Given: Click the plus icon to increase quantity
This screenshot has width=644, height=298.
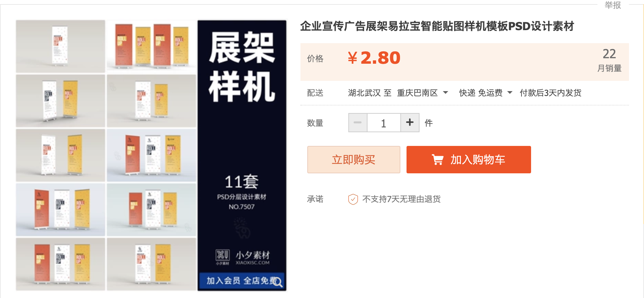Looking at the screenshot, I should pos(410,123).
